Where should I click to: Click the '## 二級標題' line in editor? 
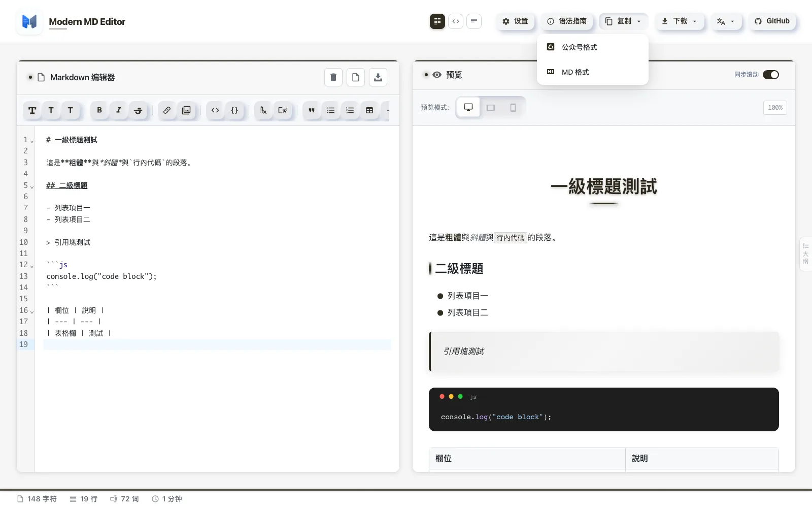(x=66, y=185)
